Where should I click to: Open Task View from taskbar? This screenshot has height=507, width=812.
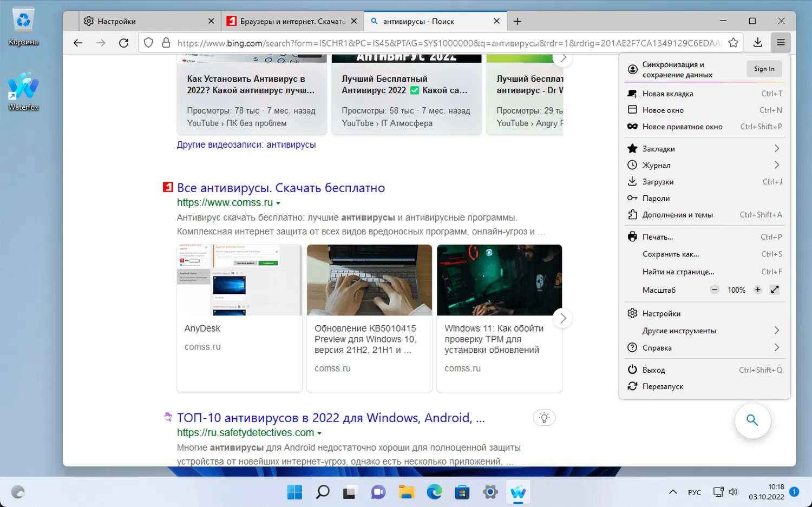pos(349,492)
